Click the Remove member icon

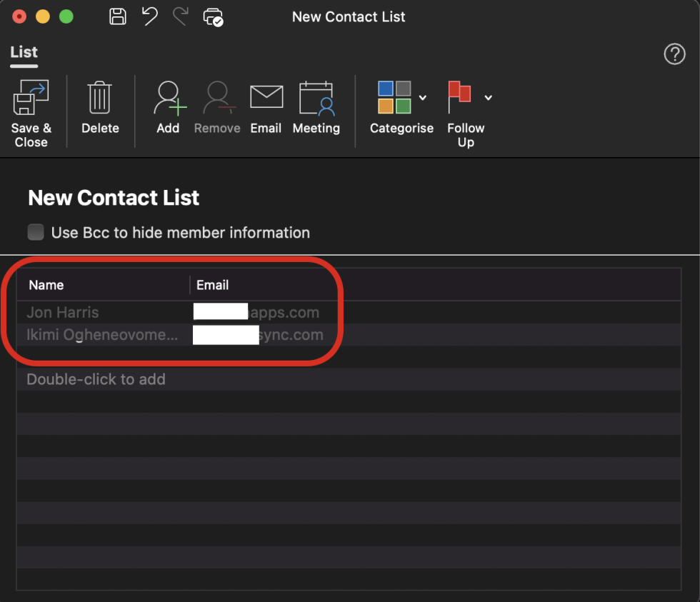[x=216, y=100]
